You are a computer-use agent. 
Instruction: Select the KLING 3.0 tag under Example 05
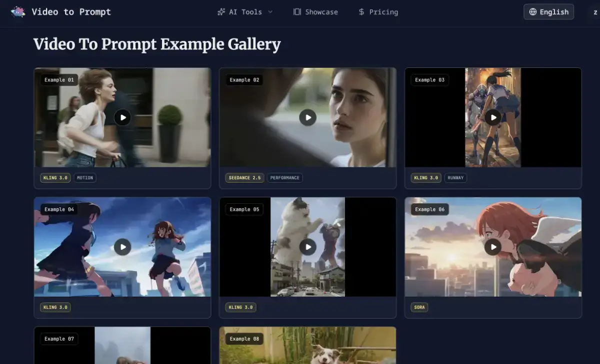241,307
